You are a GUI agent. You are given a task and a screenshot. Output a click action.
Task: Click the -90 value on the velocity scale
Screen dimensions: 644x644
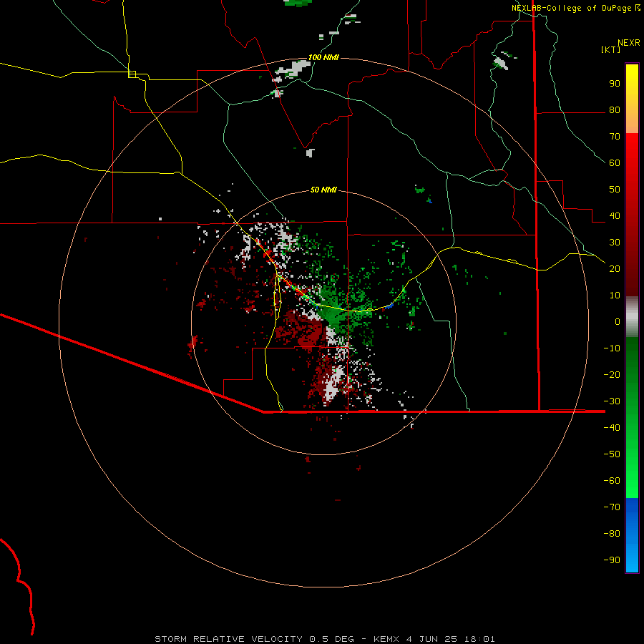[612, 560]
